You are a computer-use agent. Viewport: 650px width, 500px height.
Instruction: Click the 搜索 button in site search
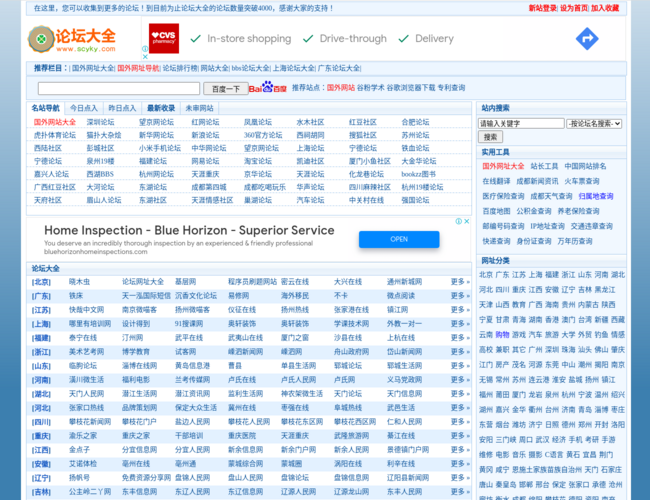(x=491, y=137)
